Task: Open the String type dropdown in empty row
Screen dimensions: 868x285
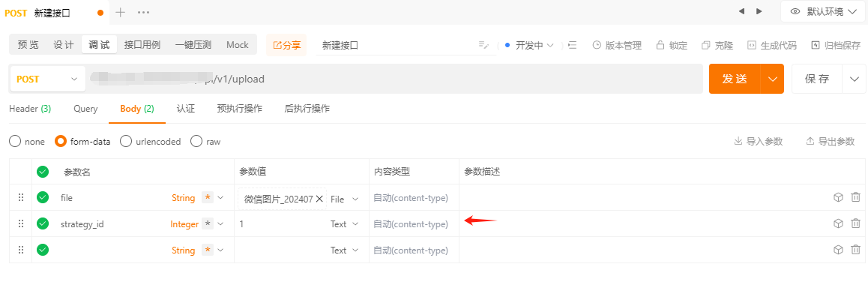Action: click(220, 250)
